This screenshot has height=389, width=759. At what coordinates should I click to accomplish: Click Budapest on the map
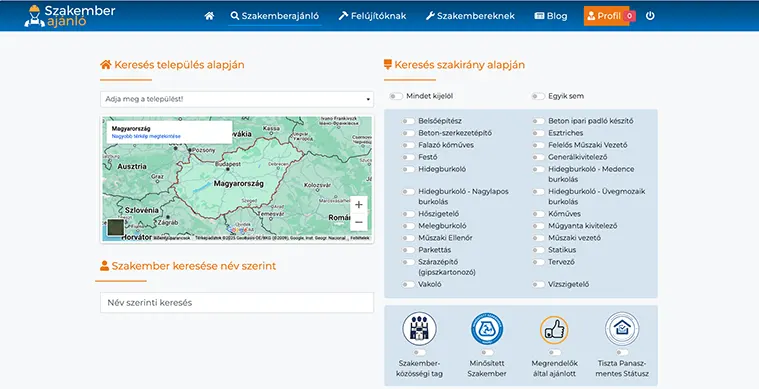point(228,165)
